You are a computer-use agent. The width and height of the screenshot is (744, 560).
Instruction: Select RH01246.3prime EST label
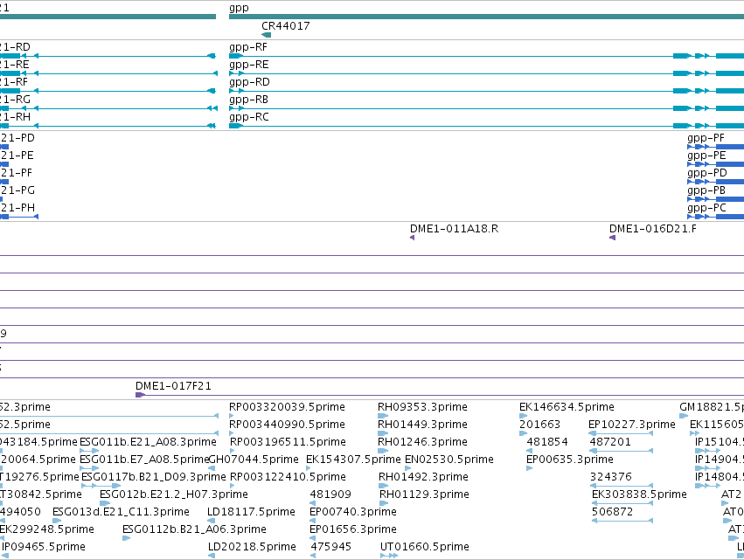(x=422, y=442)
